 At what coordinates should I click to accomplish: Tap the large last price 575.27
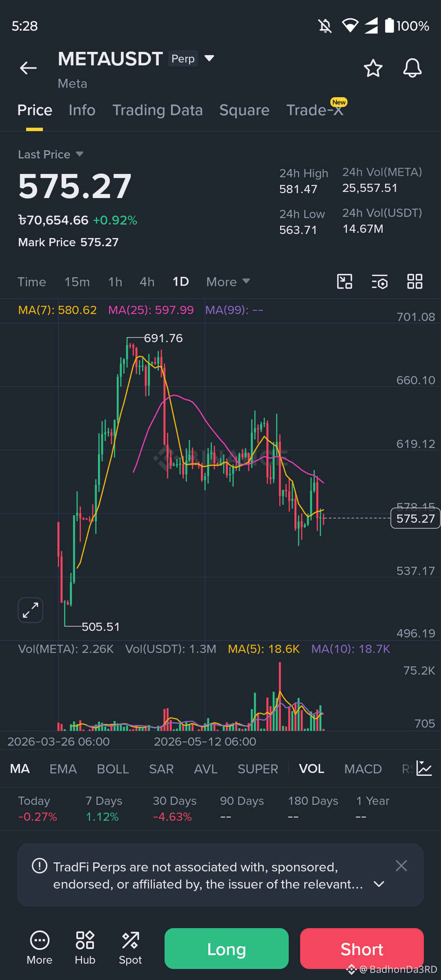(75, 187)
